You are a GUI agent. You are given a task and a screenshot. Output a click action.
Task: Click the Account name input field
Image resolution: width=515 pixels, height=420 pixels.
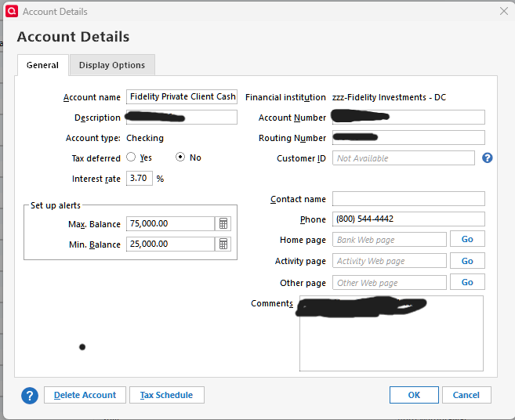[182, 97]
